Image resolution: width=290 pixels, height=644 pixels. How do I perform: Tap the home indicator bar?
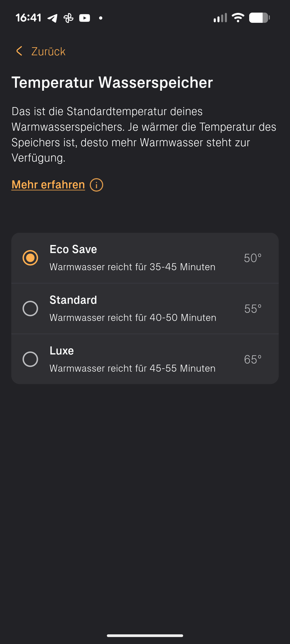point(145,635)
